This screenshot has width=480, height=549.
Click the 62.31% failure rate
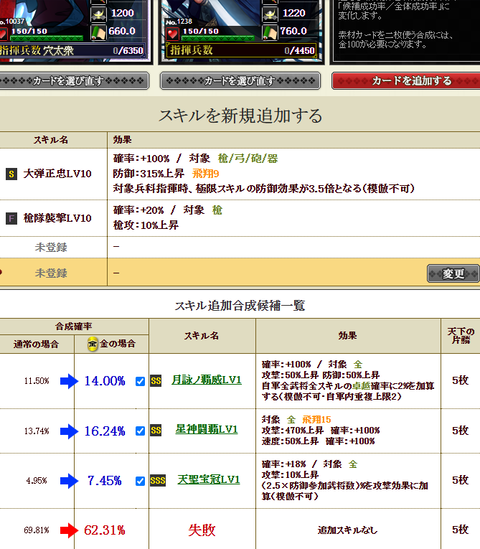click(104, 530)
